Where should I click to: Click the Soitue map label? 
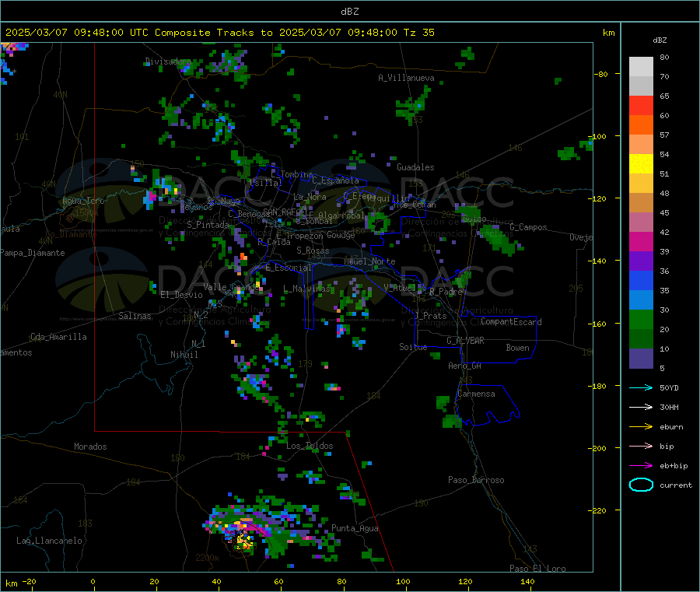(414, 347)
